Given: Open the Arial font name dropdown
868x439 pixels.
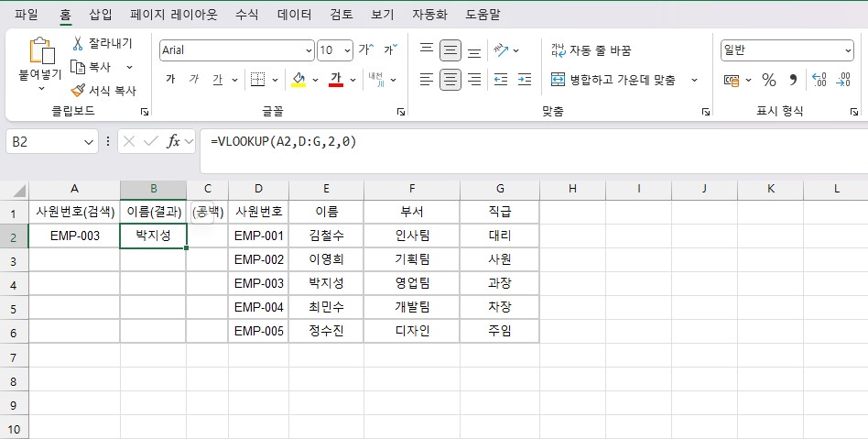Looking at the screenshot, I should click(x=309, y=50).
